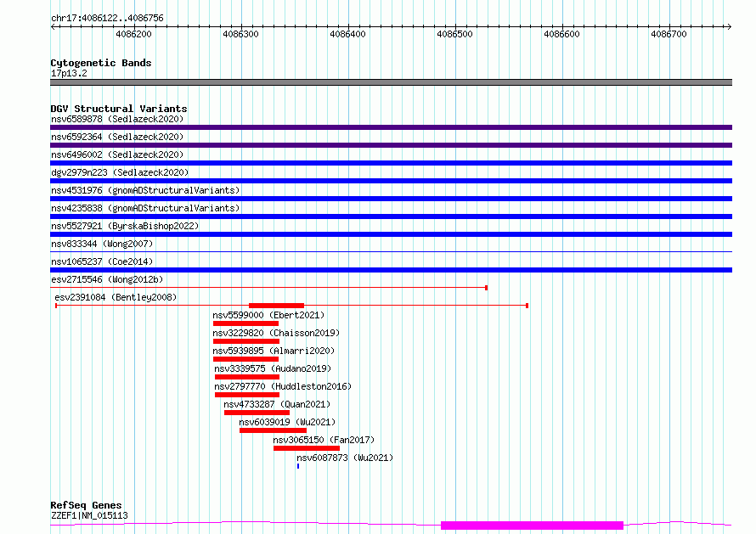
Task: Open nsv4235838 (gnomADStructuralVariants) label
Action: pos(145,208)
